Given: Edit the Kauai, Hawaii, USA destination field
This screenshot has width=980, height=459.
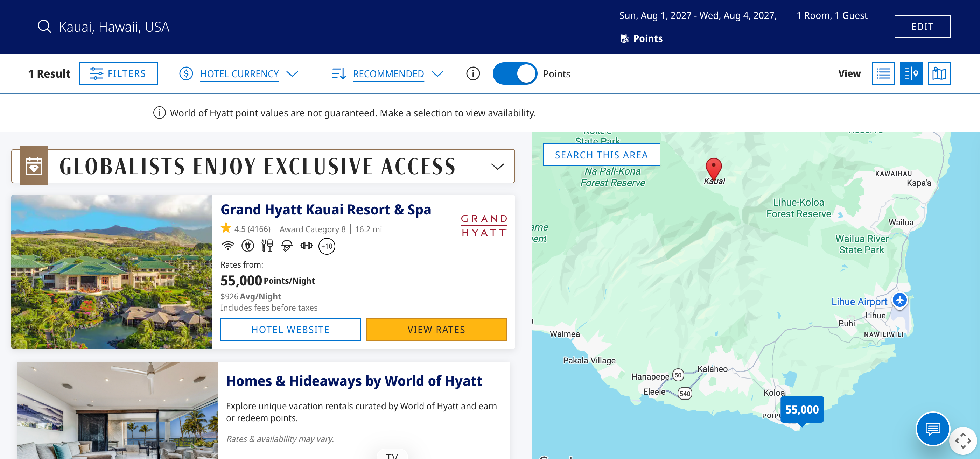Looking at the screenshot, I should point(114,27).
